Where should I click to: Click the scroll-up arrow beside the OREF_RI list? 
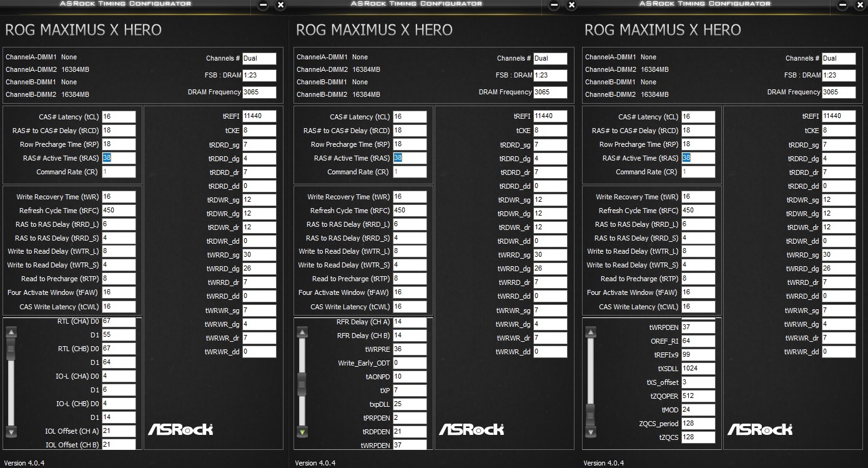tap(590, 332)
